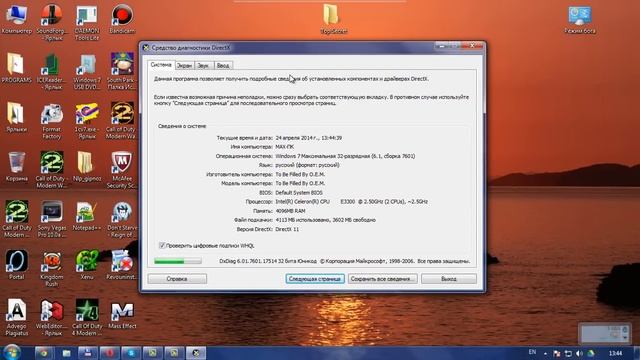
Task: Open the Windows Start menu orb
Action: [11, 352]
